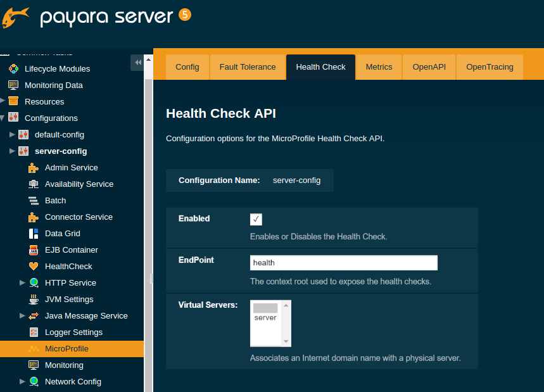Select Admin Service in server-config

coord(72,168)
